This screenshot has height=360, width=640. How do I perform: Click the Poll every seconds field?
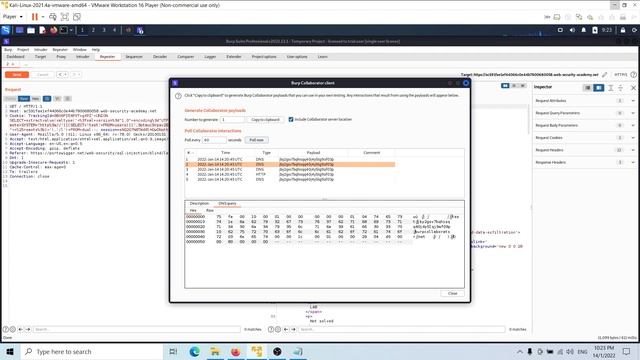point(214,140)
